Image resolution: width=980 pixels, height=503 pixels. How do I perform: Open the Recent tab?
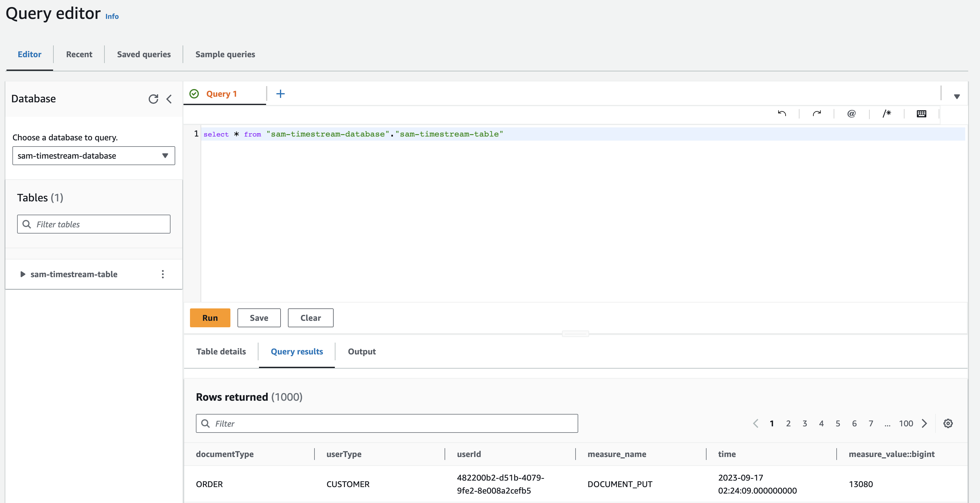click(79, 54)
